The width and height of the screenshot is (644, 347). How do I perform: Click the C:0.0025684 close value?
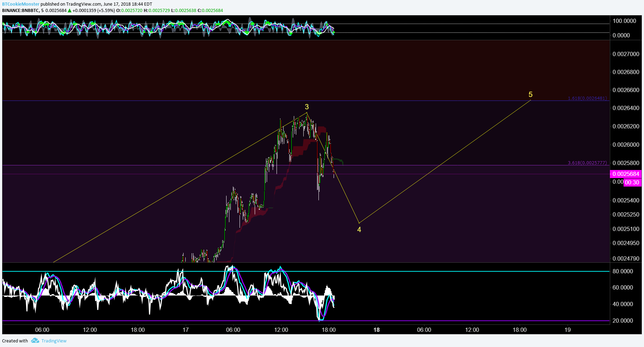pos(210,11)
